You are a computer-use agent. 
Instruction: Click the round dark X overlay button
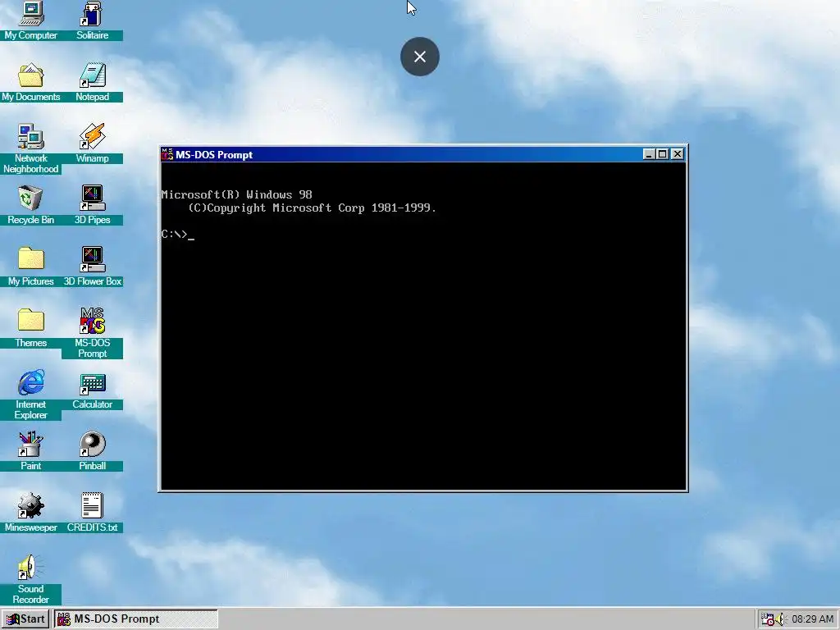[x=420, y=57]
